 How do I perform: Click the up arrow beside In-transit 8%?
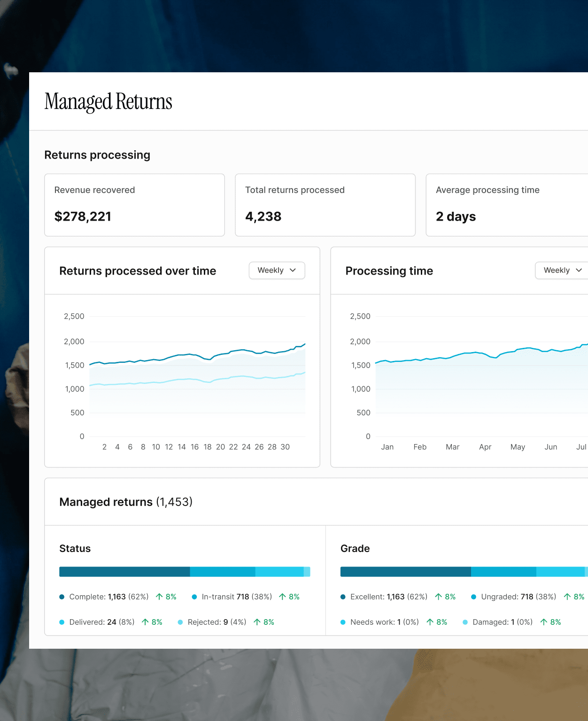click(x=282, y=597)
